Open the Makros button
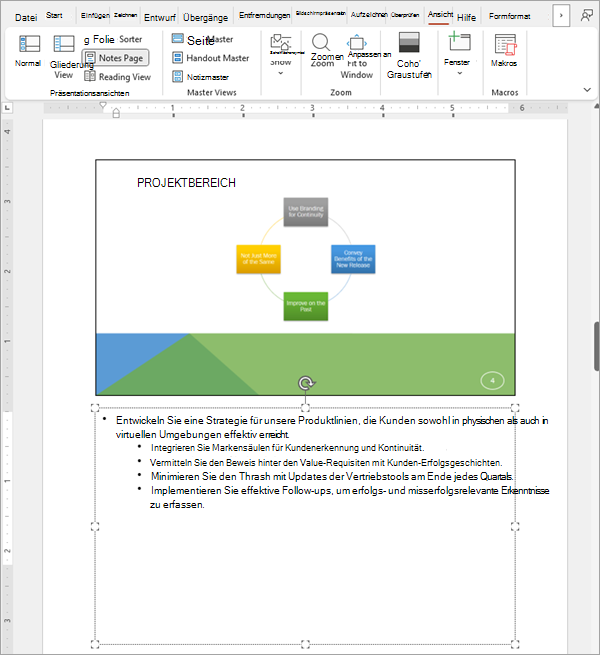600x655 pixels. (x=504, y=51)
